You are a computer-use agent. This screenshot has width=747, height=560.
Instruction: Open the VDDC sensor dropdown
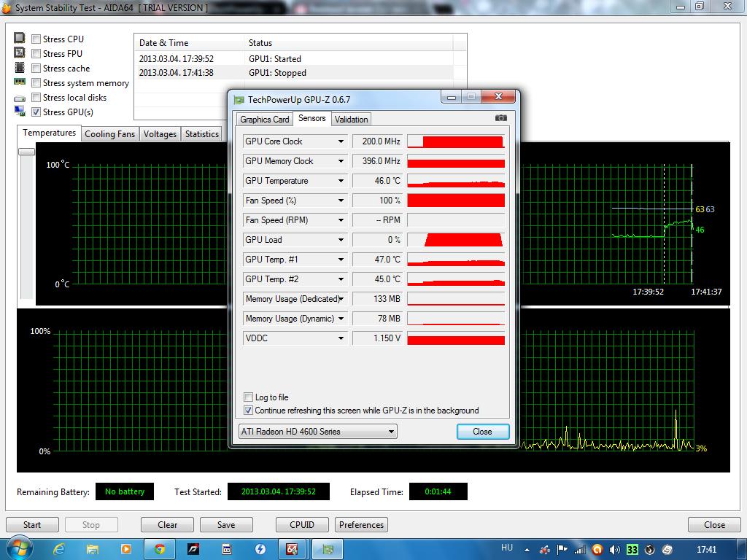[341, 338]
